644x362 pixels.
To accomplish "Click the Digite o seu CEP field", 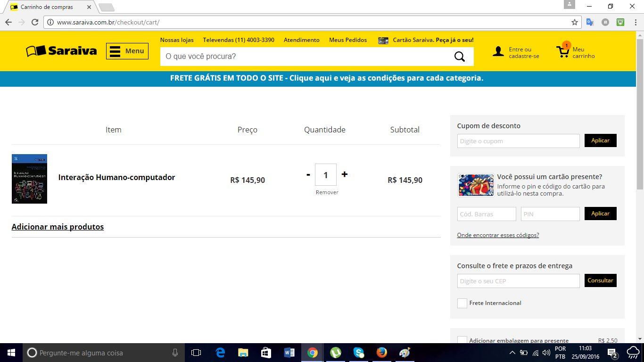I will point(518,281).
